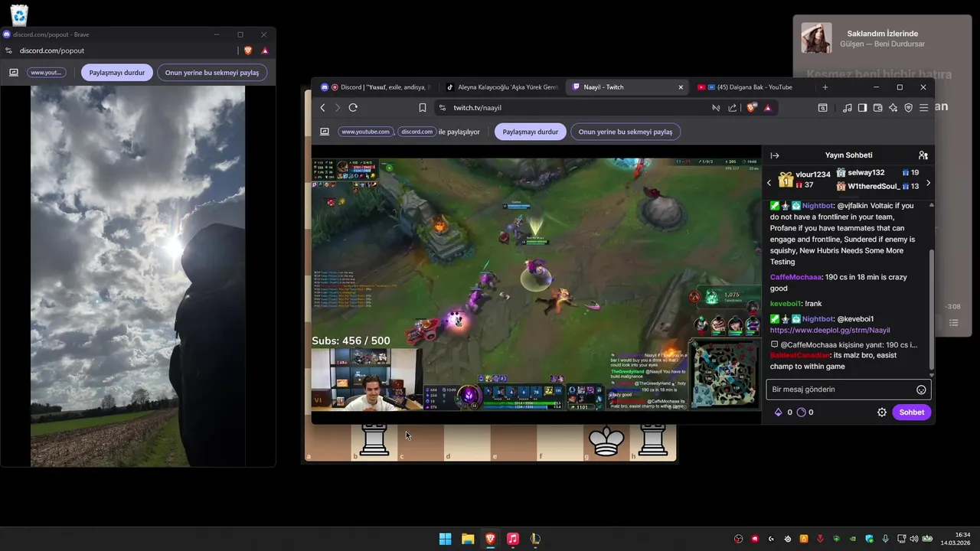The height and width of the screenshot is (551, 980).
Task: Click 'Onun yerine bu sekmeyi paylaş' in Twitch window
Action: pyautogui.click(x=626, y=132)
